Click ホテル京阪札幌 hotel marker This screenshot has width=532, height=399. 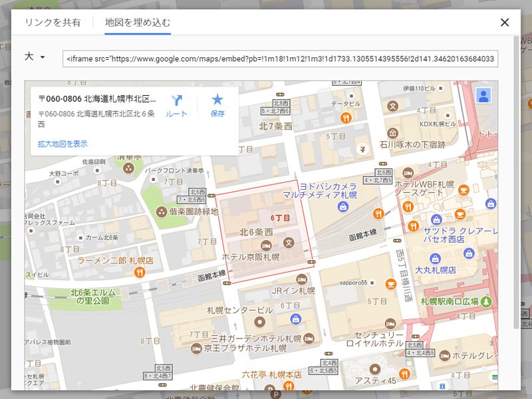click(266, 245)
